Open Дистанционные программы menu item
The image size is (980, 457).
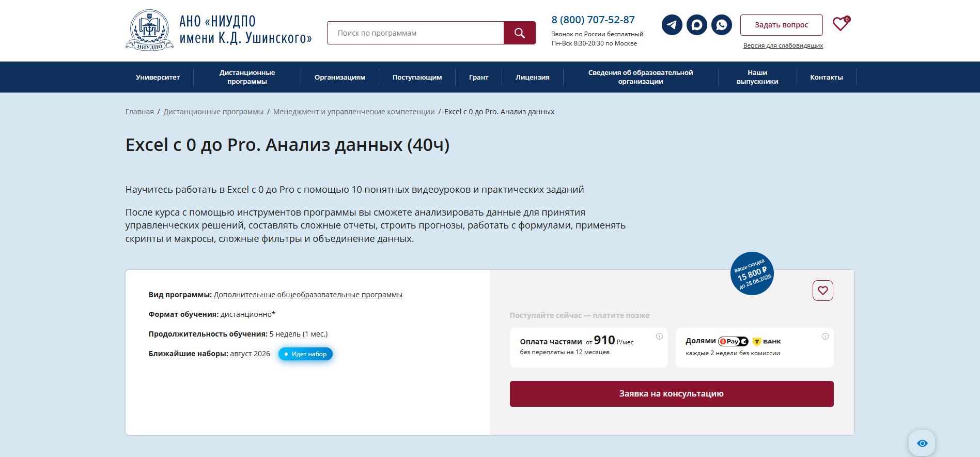coord(247,77)
